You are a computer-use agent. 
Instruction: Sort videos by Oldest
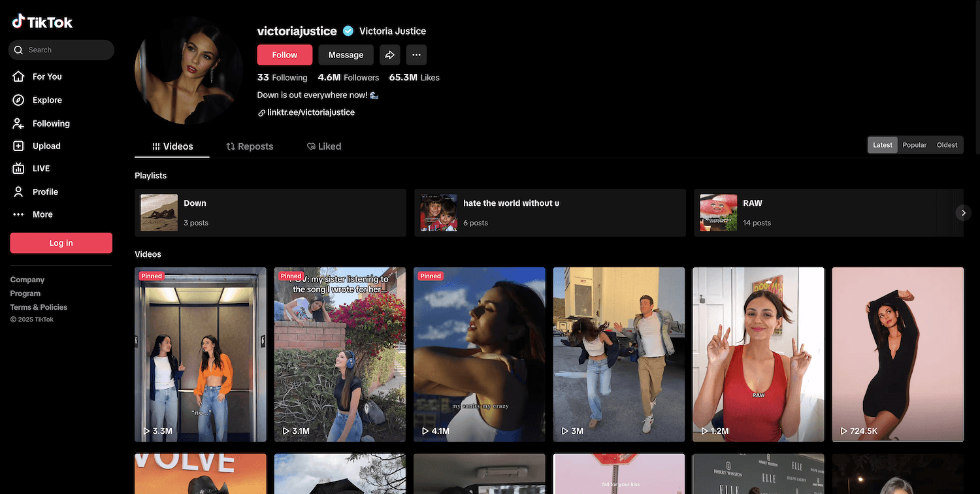pos(947,145)
